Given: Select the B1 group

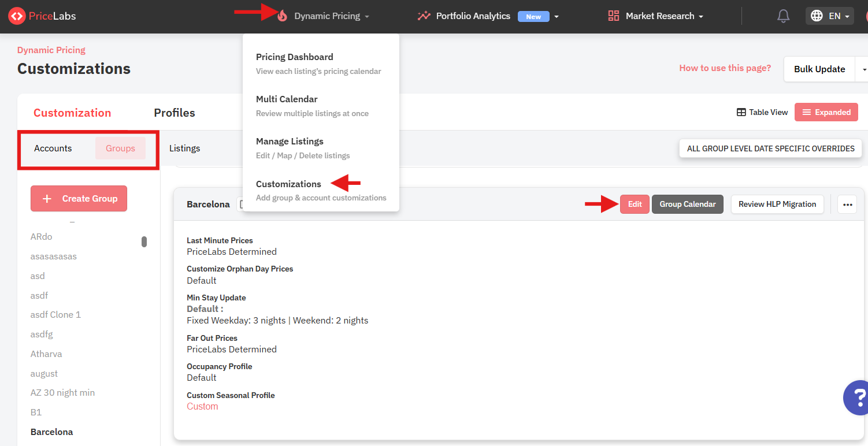Looking at the screenshot, I should [36, 412].
